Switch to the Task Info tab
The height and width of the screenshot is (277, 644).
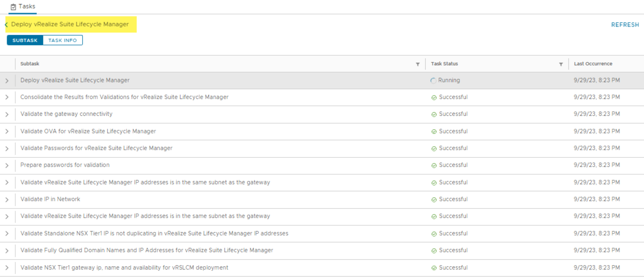pos(63,40)
